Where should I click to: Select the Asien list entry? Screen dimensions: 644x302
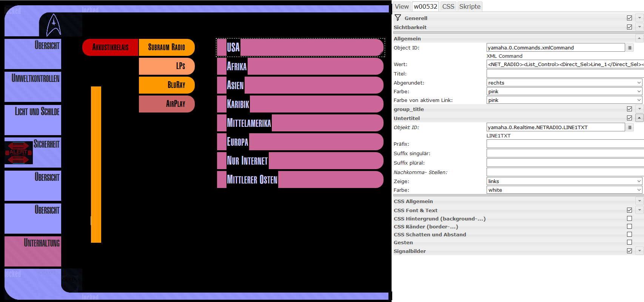click(300, 85)
